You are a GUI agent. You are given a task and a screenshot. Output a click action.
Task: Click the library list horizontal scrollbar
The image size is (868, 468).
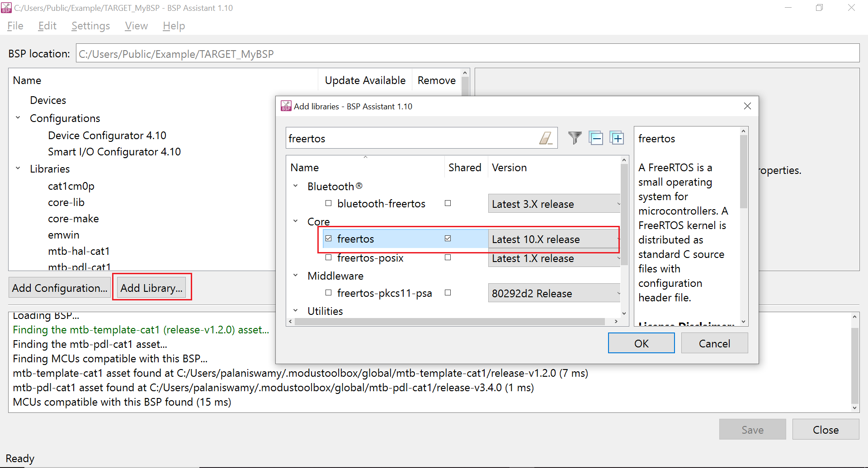coord(449,322)
